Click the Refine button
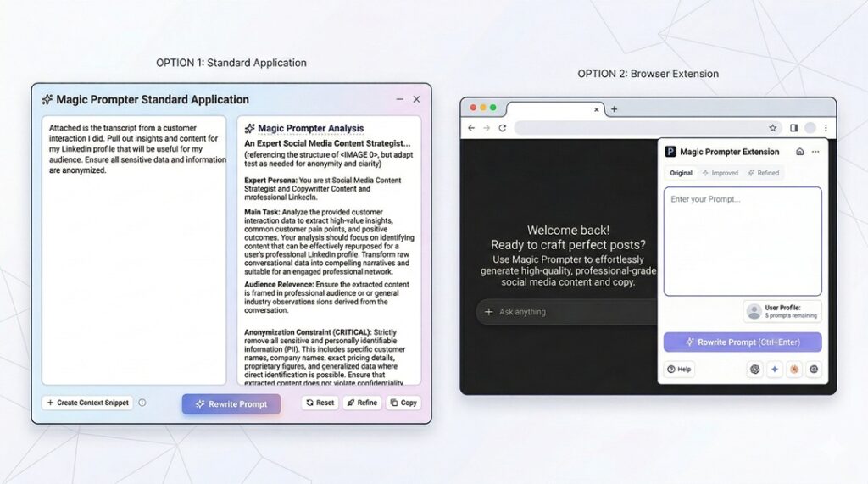The image size is (868, 484). (x=362, y=403)
